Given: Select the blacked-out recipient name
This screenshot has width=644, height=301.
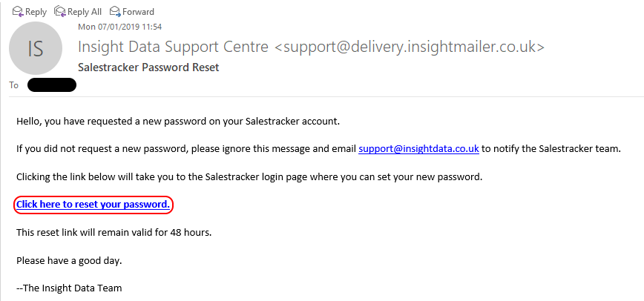Looking at the screenshot, I should tap(52, 85).
